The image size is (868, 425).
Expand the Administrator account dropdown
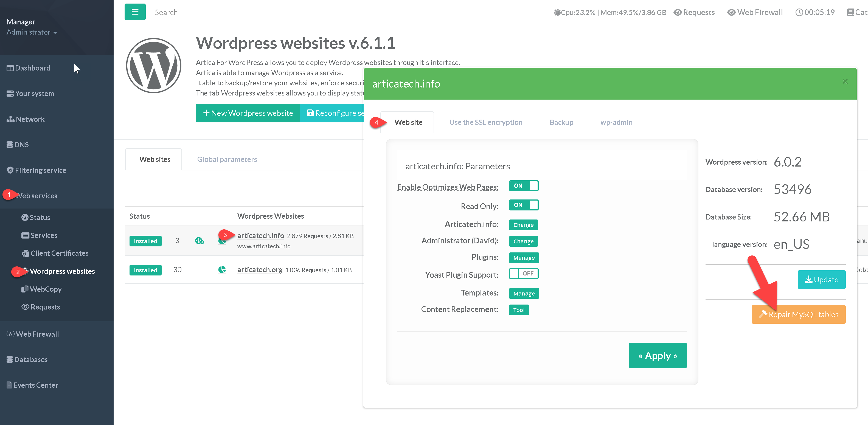(x=32, y=32)
